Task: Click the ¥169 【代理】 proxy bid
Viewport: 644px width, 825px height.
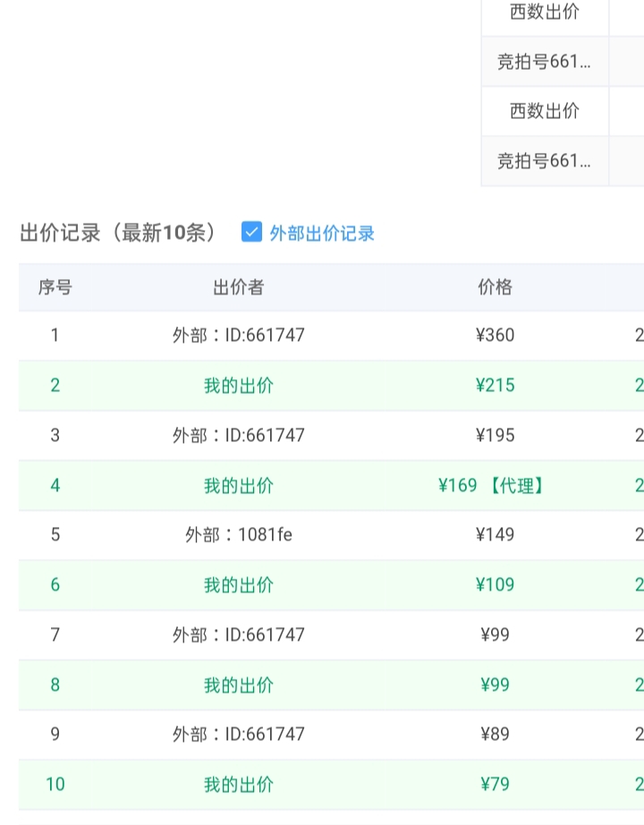Action: click(x=492, y=486)
